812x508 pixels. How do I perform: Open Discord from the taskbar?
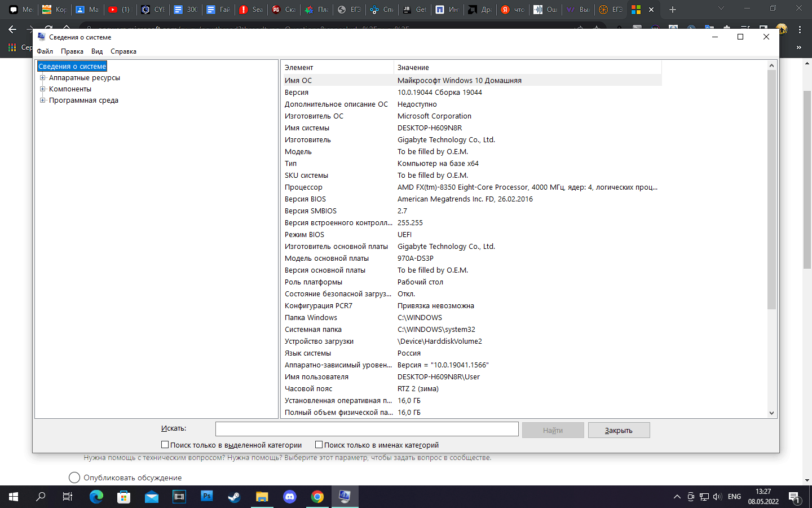click(290, 497)
